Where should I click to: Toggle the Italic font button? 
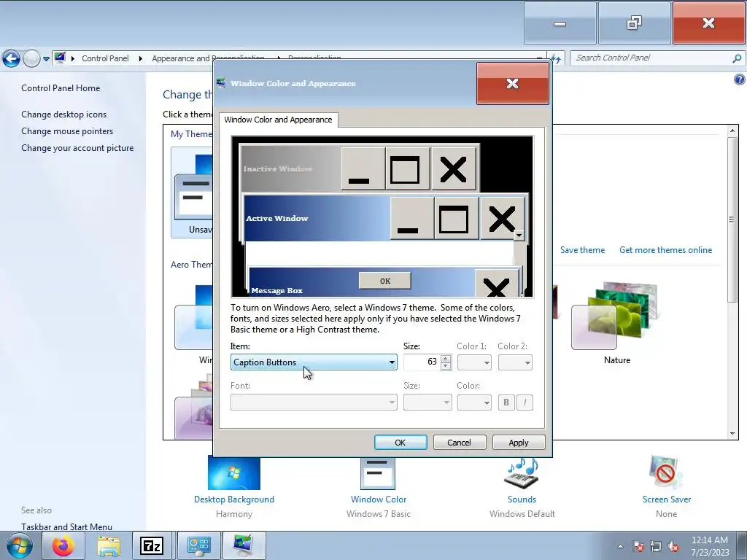click(x=525, y=402)
